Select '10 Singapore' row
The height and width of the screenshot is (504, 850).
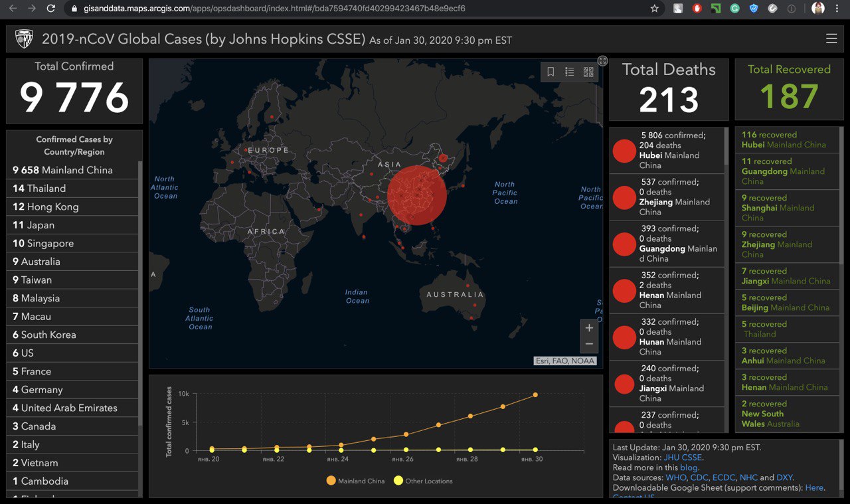[72, 243]
